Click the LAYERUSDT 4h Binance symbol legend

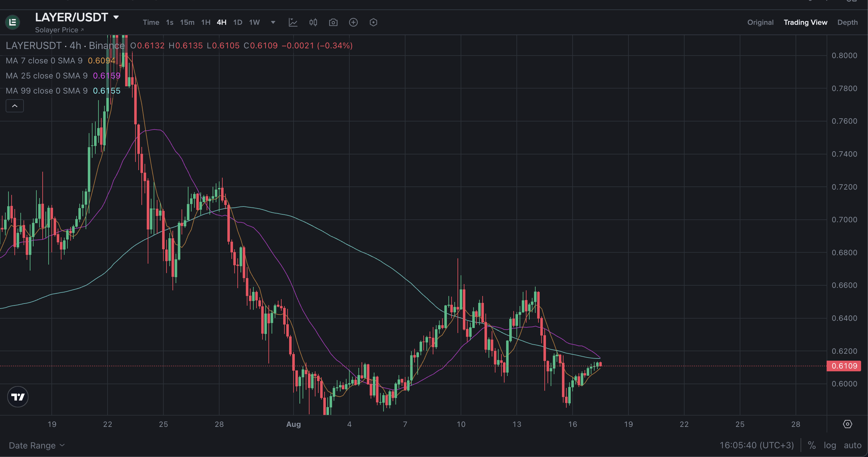[65, 46]
